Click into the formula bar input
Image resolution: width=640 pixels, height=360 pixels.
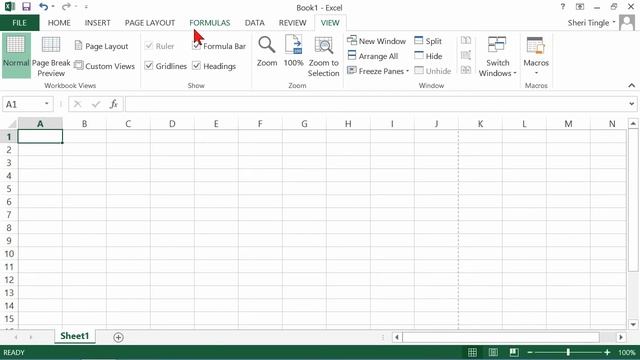point(376,104)
